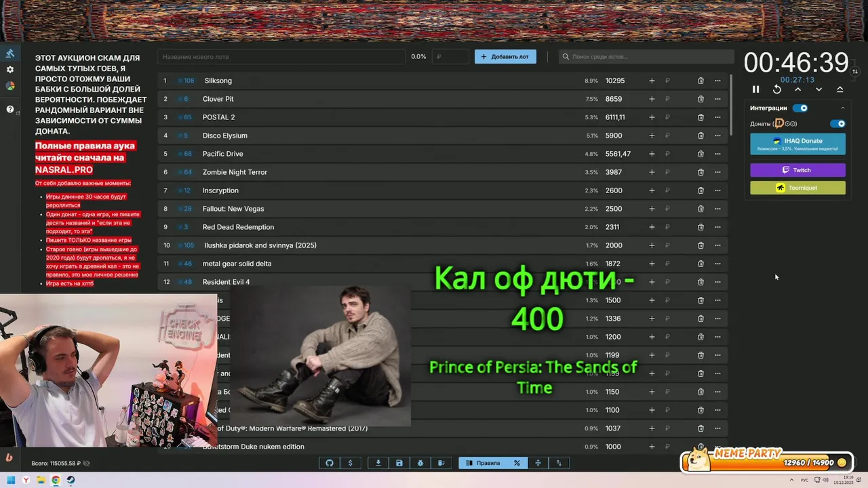Screen dimensions: 868x488
Task: Open more options for Pacific Drive
Action: [717, 154]
